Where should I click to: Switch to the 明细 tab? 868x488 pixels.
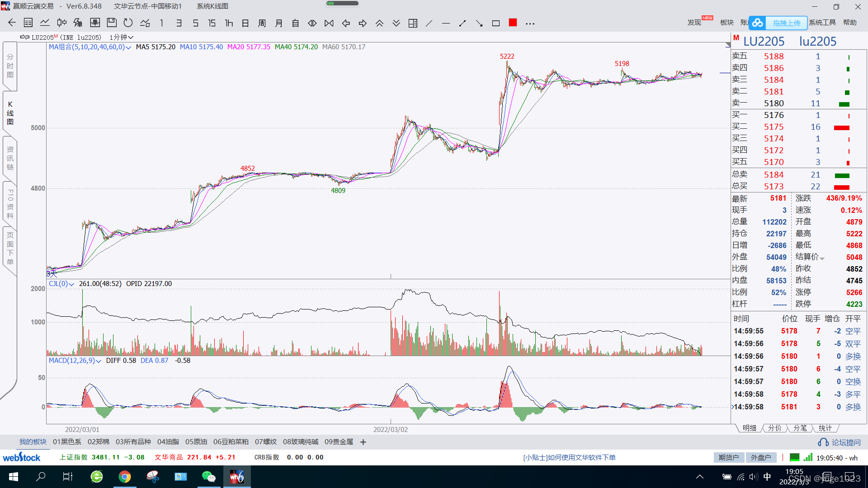point(750,428)
